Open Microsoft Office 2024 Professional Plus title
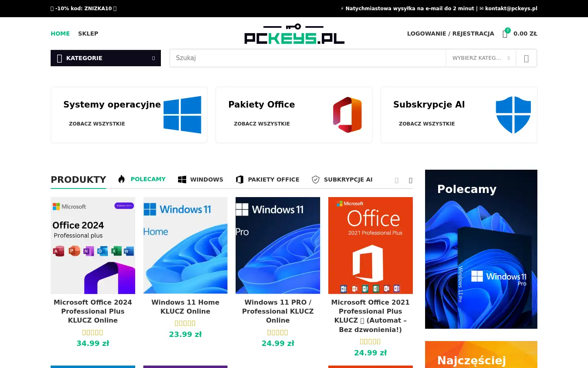 click(93, 311)
